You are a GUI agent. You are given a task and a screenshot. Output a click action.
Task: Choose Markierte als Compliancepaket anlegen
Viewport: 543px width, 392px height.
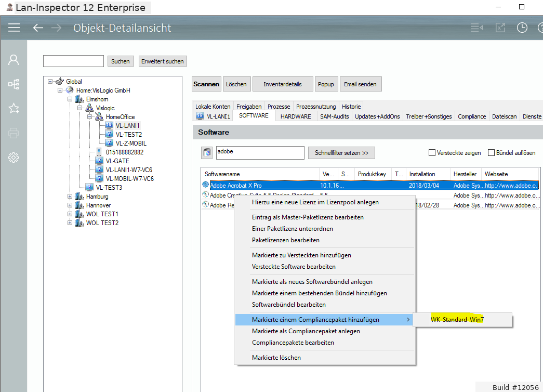(x=325, y=331)
